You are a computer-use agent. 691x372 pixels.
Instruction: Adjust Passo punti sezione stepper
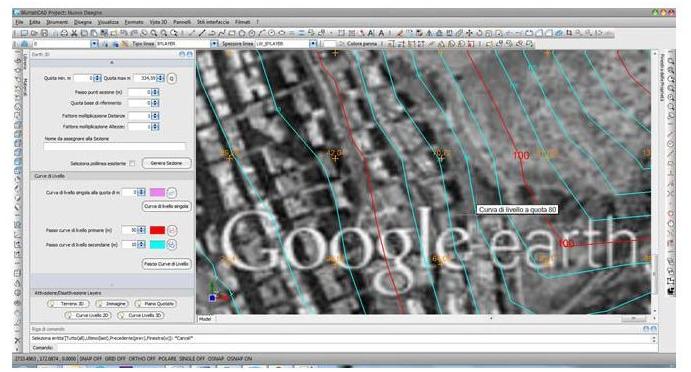click(155, 93)
